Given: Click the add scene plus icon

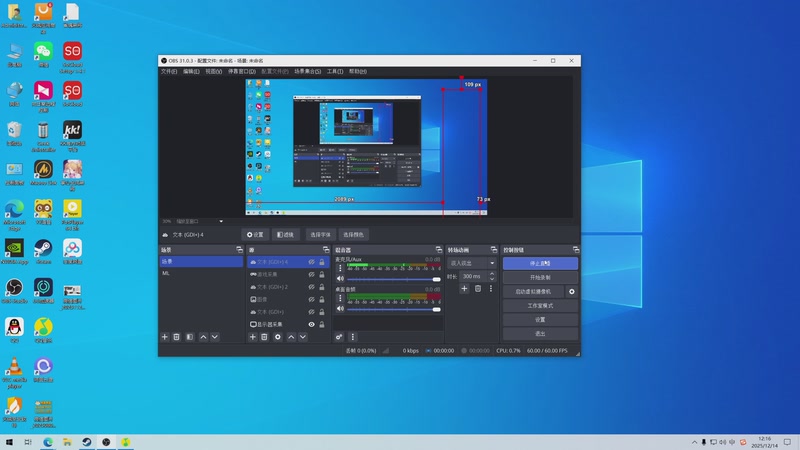Looking at the screenshot, I should click(x=165, y=337).
